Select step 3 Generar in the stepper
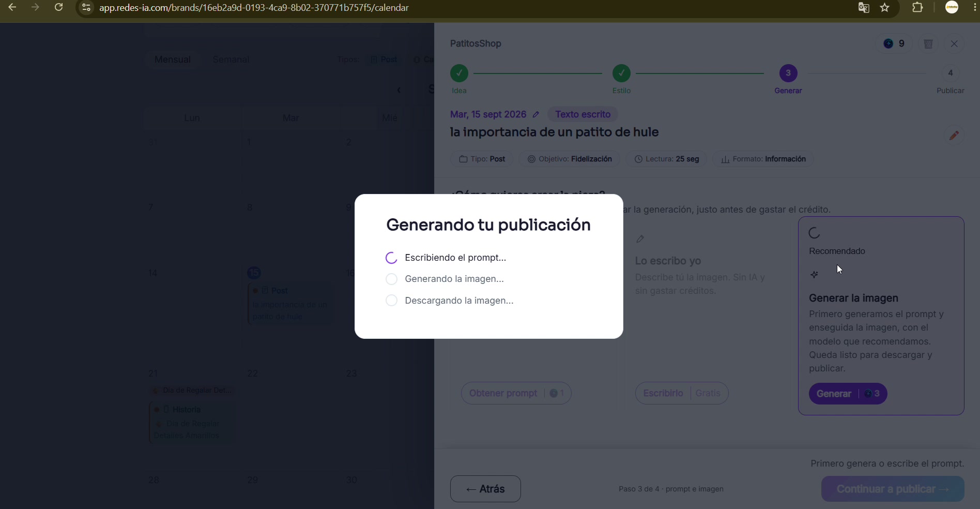Screen dimensions: 980x509 coord(788,73)
